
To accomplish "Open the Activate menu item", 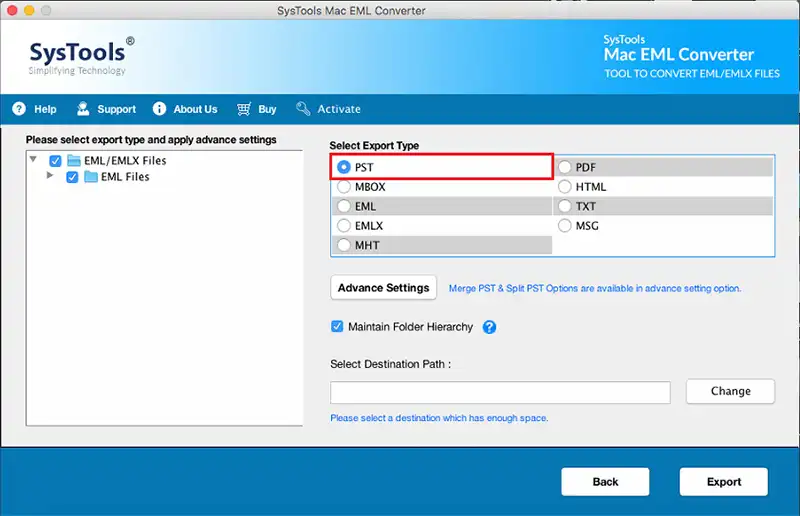I will [x=339, y=109].
